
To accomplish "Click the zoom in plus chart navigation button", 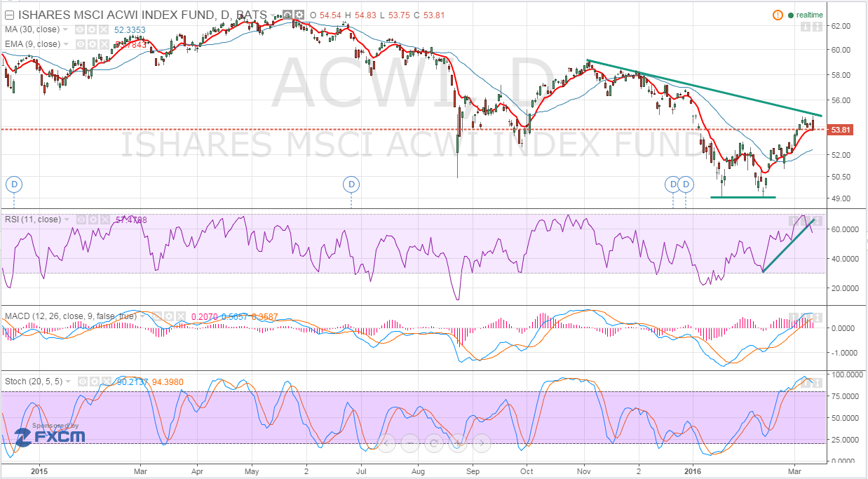I will click(458, 443).
